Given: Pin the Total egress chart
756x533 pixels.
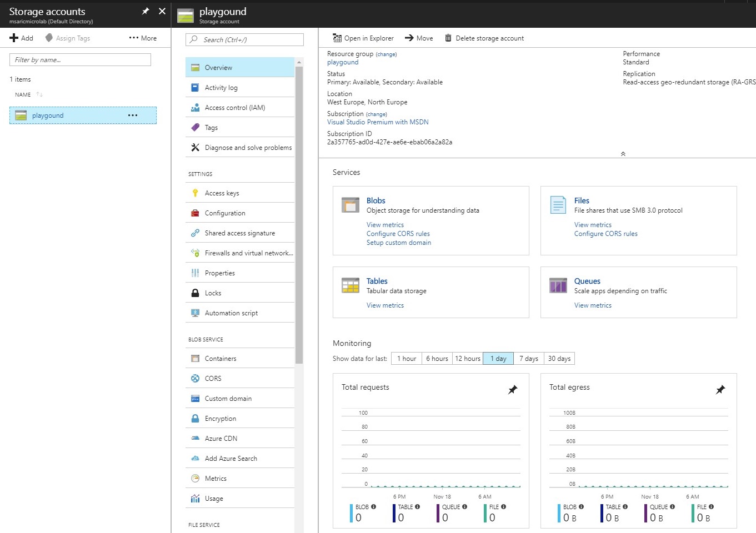Looking at the screenshot, I should tap(720, 390).
